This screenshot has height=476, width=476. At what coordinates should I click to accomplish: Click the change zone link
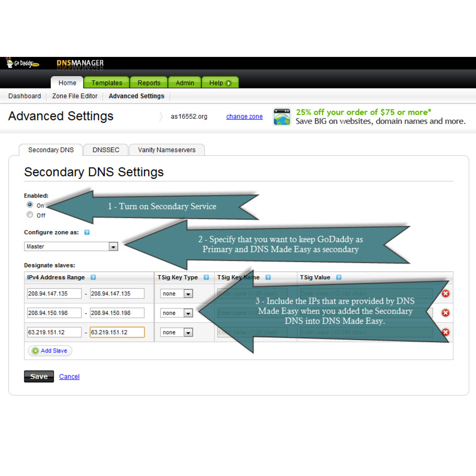[x=244, y=117]
